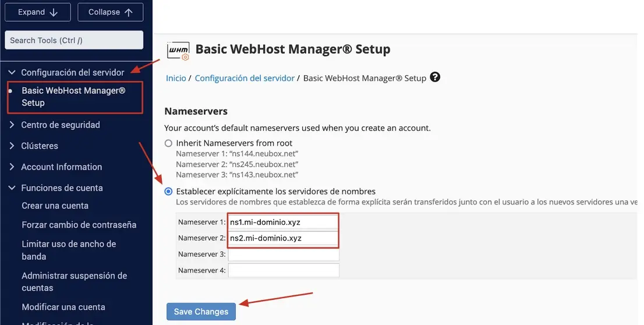
Task: Click the Nameserver 1 field
Action: [284, 222]
